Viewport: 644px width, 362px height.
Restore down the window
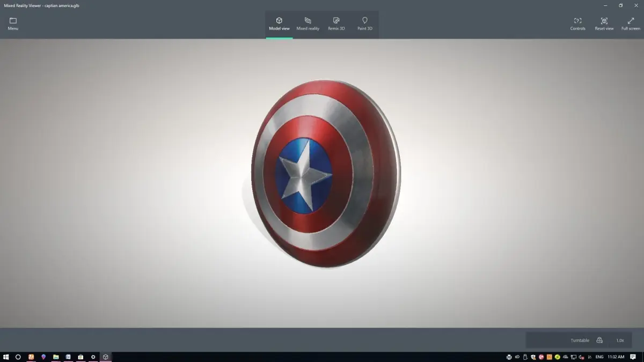click(x=620, y=5)
